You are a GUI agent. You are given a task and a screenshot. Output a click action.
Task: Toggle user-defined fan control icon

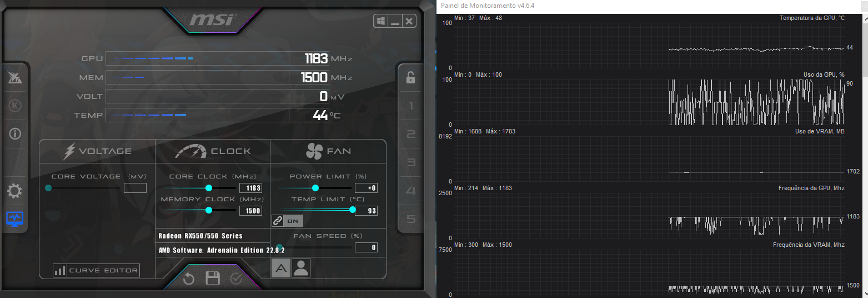pyautogui.click(x=300, y=269)
